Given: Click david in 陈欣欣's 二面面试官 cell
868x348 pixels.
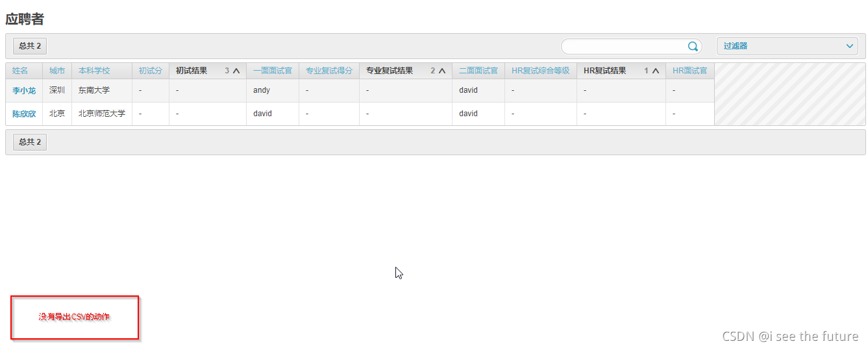Looking at the screenshot, I should tap(468, 114).
